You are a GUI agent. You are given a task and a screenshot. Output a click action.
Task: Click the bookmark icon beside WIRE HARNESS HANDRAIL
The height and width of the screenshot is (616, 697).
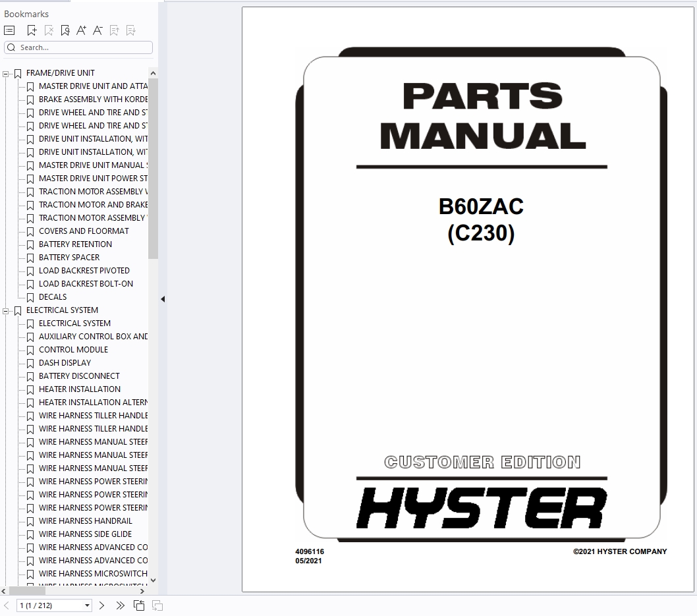pos(30,522)
